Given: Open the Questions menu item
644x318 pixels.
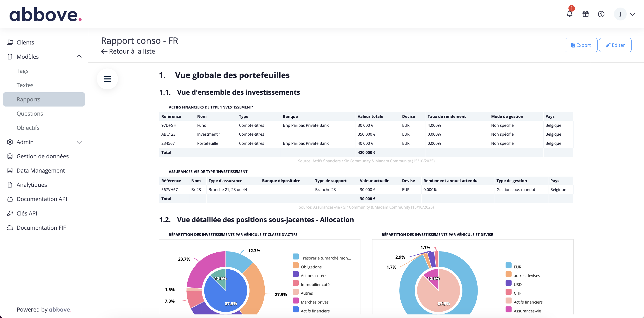Looking at the screenshot, I should click(30, 114).
